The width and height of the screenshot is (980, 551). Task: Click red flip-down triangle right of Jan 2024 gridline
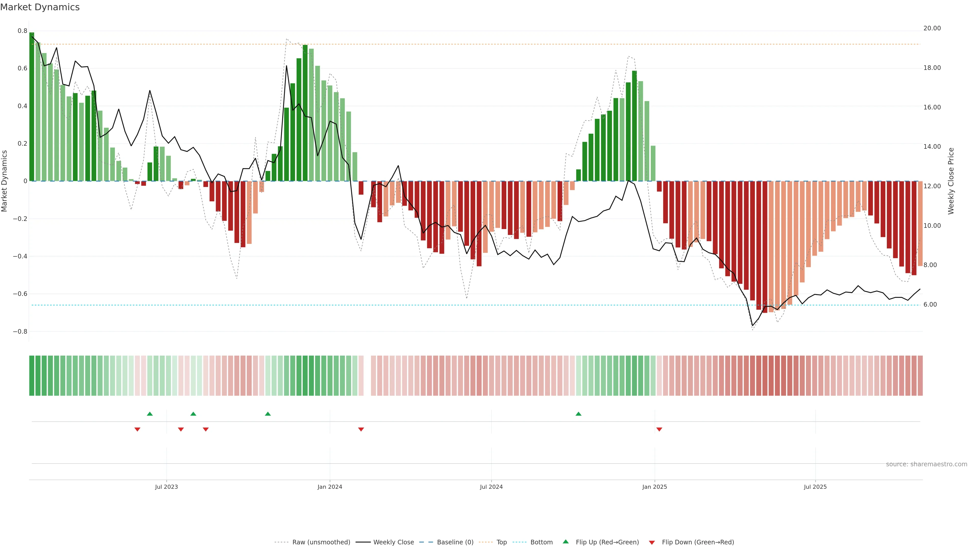click(x=361, y=429)
